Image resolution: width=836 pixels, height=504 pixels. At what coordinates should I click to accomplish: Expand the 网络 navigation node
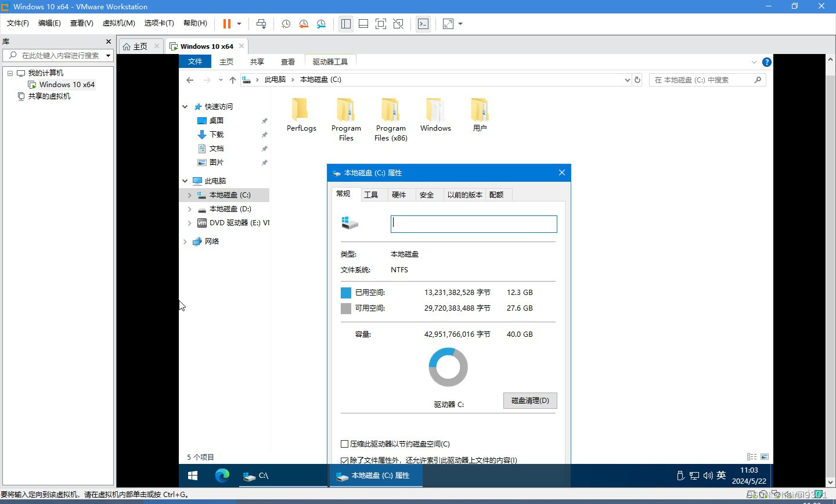[185, 242]
